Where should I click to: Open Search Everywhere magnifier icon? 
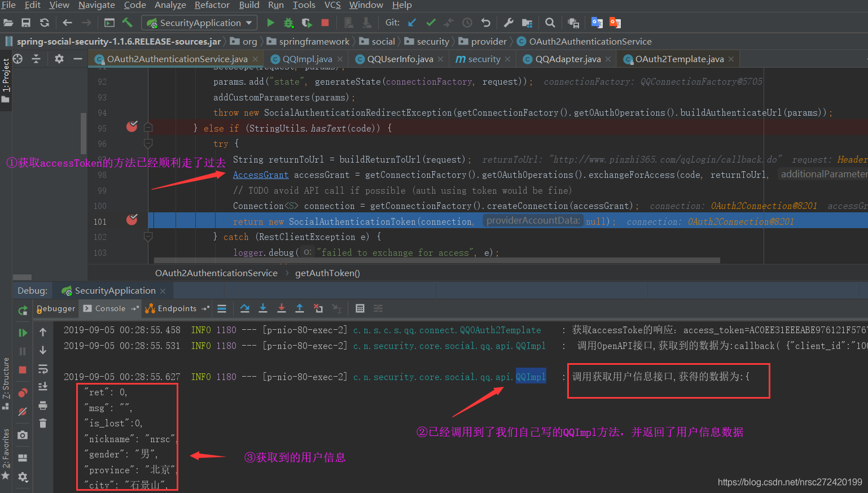pyautogui.click(x=550, y=23)
